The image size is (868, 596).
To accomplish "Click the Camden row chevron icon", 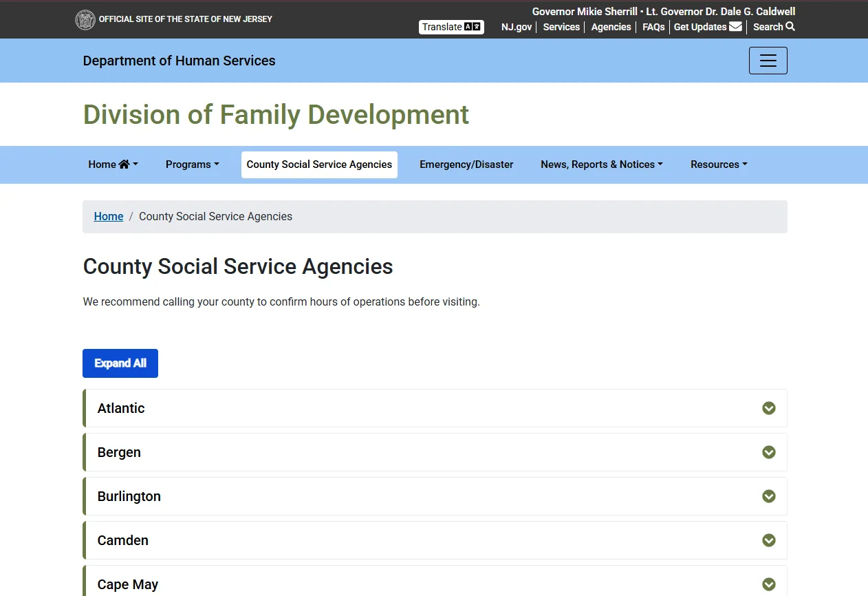I will pos(769,540).
